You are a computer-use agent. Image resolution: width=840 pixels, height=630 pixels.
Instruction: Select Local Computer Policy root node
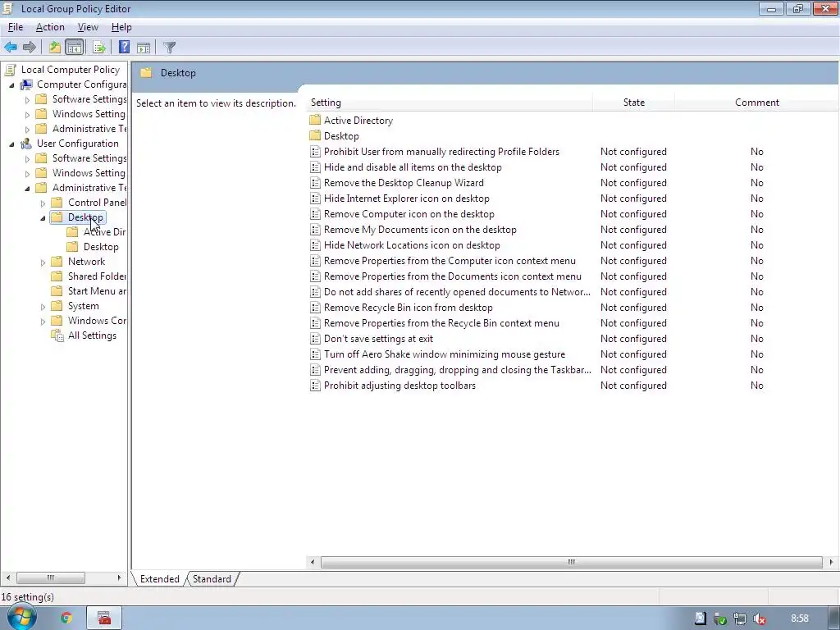[x=71, y=70]
